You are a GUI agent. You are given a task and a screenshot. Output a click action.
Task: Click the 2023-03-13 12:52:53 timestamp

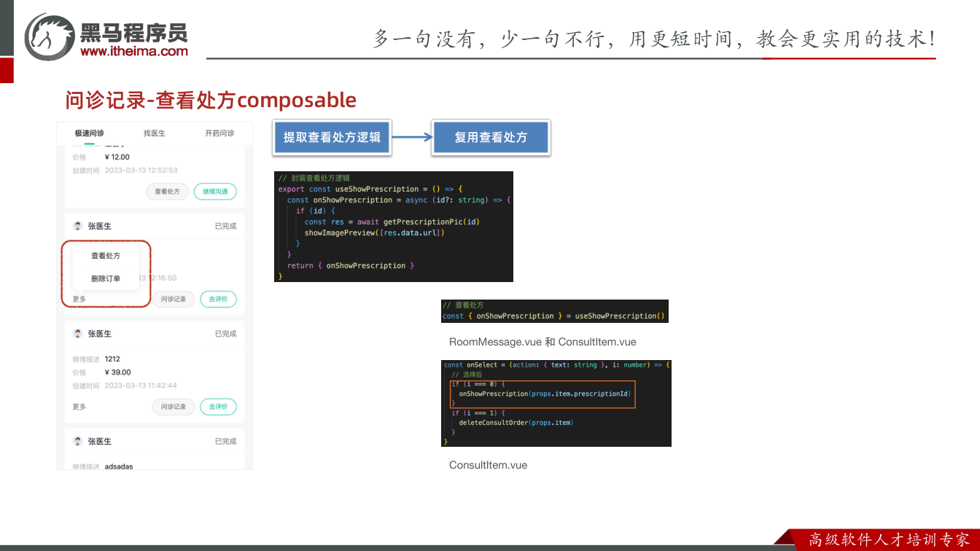141,170
